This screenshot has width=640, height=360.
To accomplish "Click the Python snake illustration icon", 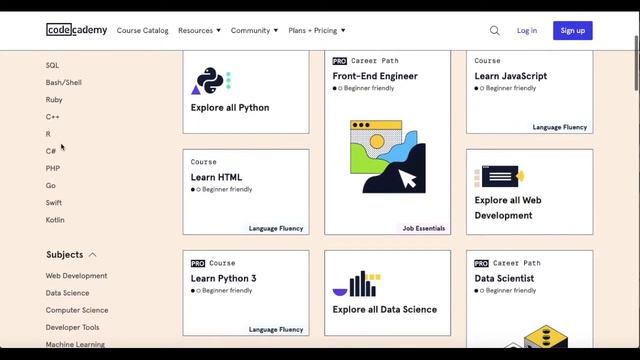I will click(211, 81).
